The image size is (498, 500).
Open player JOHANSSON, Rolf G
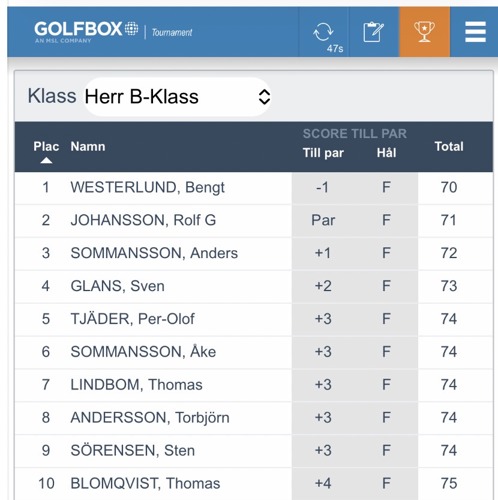click(143, 220)
